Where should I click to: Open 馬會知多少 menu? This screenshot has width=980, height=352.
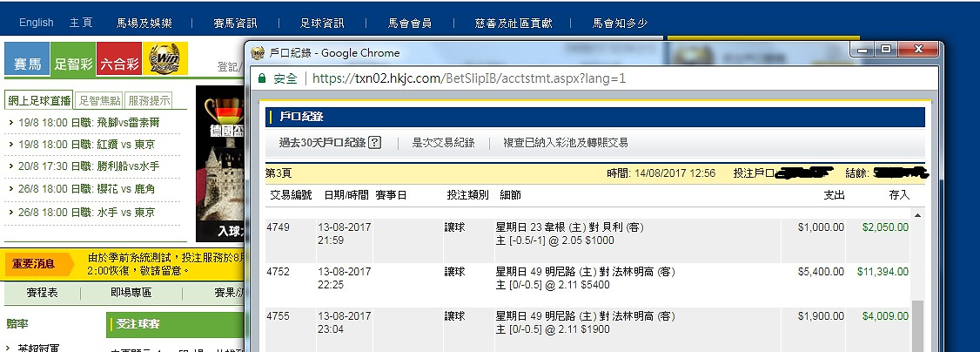pos(620,24)
